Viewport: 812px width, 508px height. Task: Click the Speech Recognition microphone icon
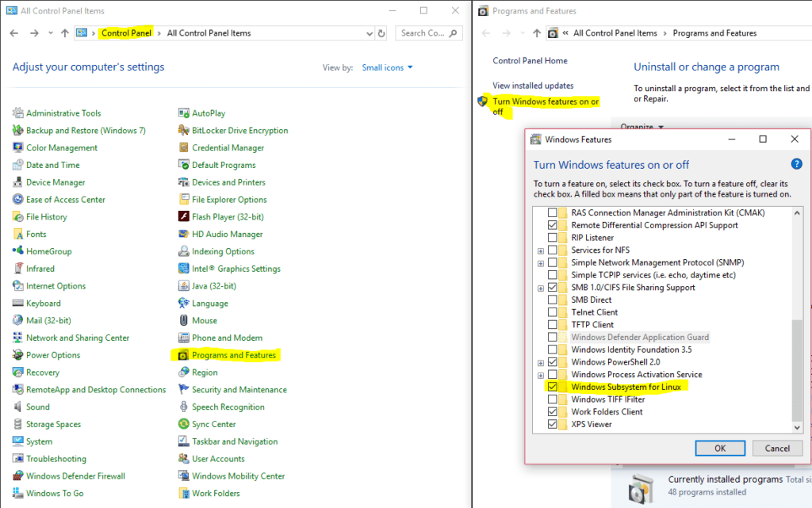[183, 407]
